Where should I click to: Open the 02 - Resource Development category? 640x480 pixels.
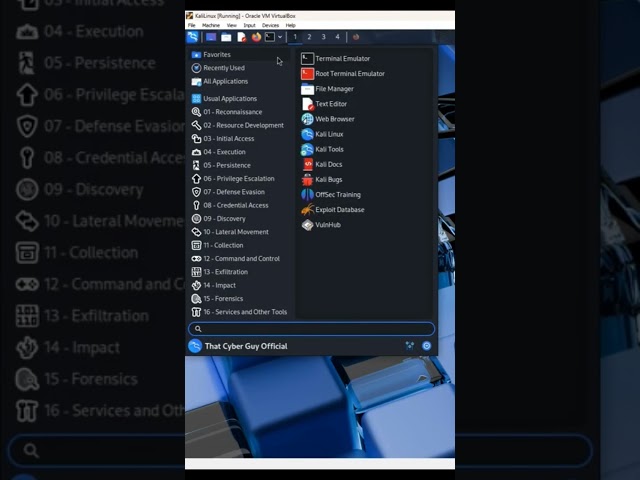point(240,125)
